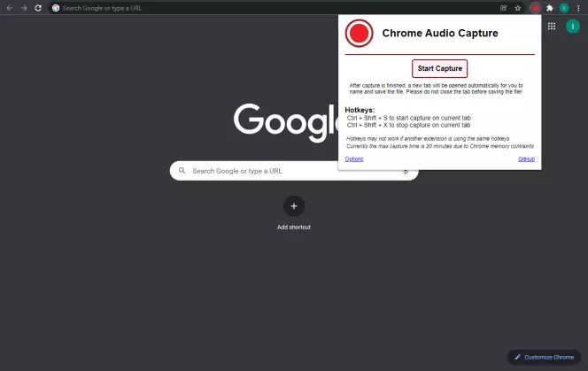Click the voice search microphone icon
This screenshot has height=371, width=588.
406,172
